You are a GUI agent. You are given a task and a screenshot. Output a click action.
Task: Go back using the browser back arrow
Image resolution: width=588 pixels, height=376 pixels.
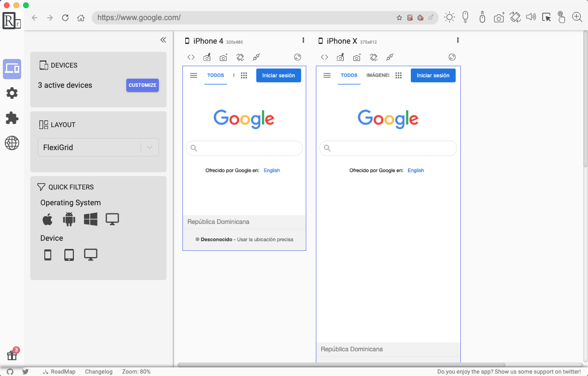(x=34, y=18)
